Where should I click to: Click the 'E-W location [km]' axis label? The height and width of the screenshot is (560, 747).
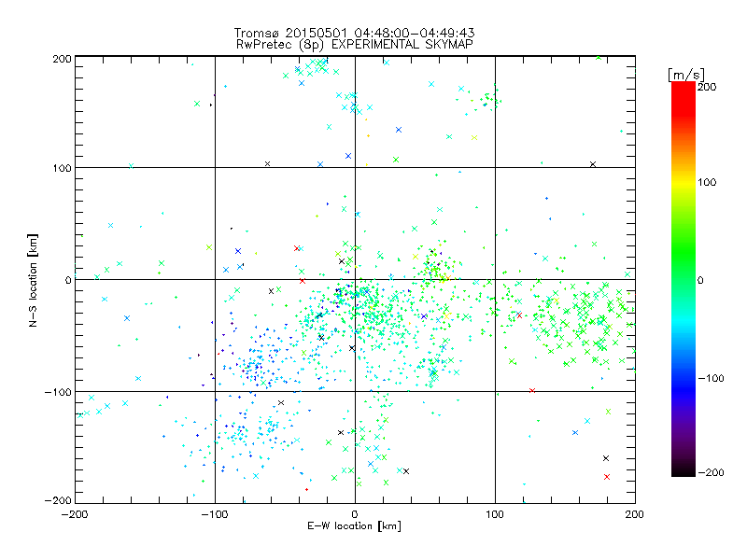(354, 526)
